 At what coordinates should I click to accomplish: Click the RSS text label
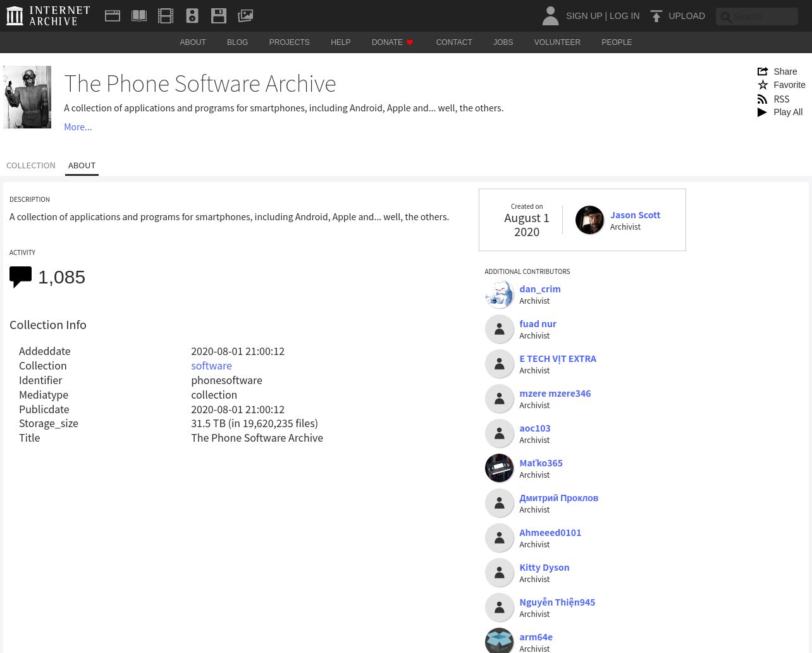[782, 99]
